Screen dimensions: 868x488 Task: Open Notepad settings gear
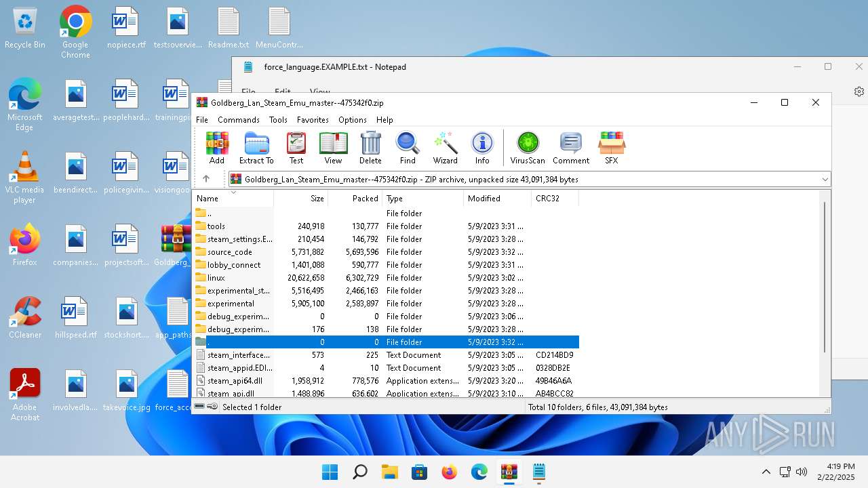859,91
